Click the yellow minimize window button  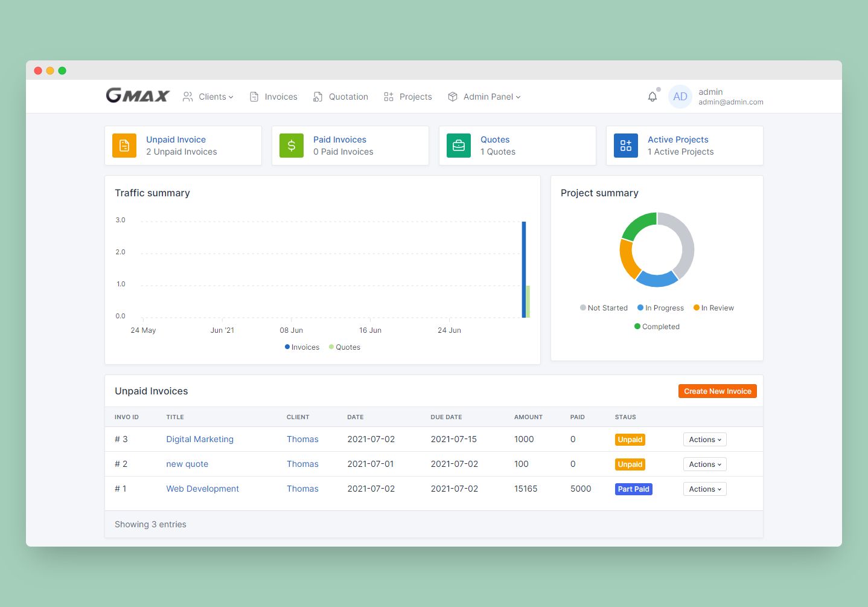point(50,71)
